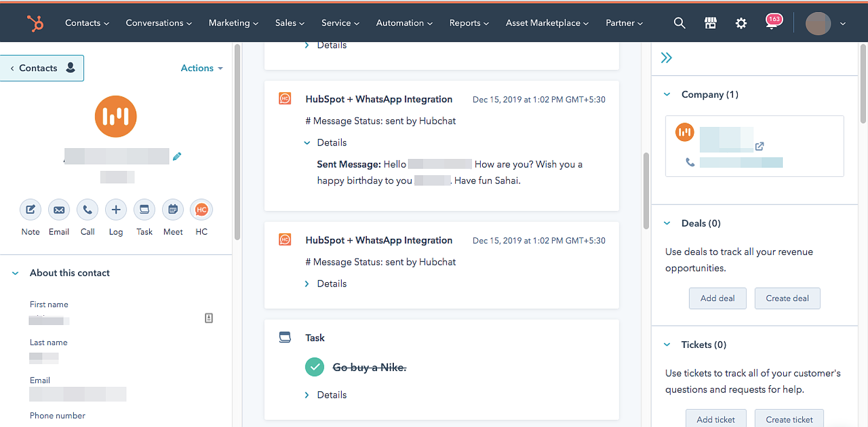
Task: Click the user avatar picture
Action: [x=818, y=23]
